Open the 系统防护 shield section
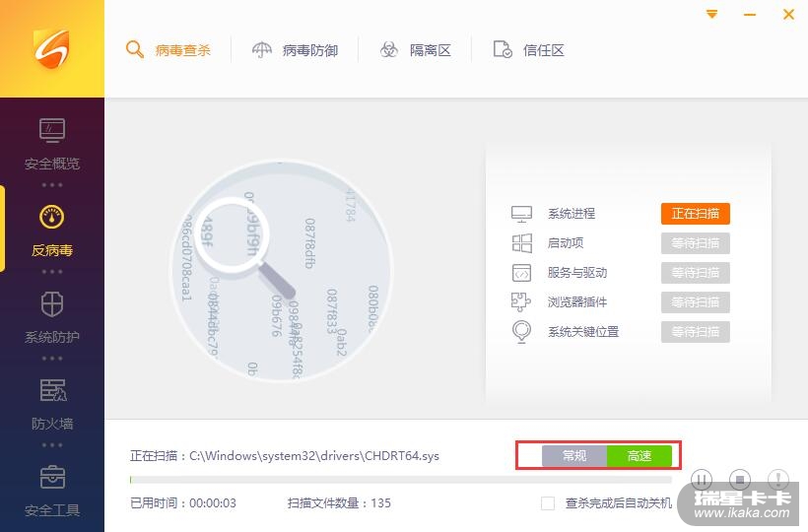Viewport: 808px width, 532px height. pyautogui.click(x=52, y=317)
